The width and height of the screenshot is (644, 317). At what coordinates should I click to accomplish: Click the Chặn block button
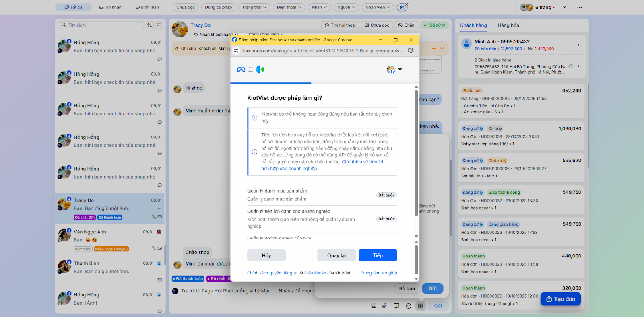pos(407,25)
